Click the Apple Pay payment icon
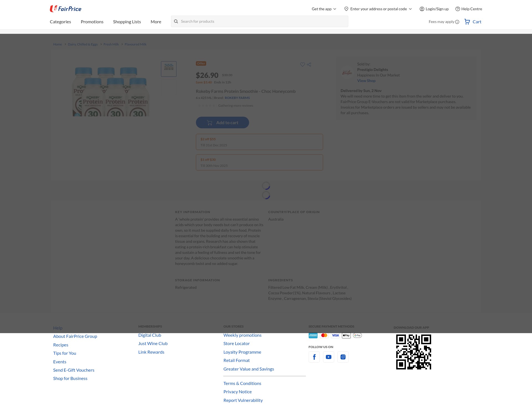Screen dimensions: 532x411 pyautogui.click(x=346, y=335)
